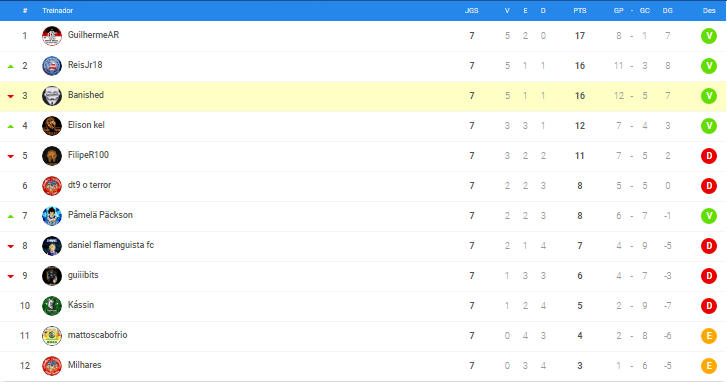Open GuilhermeAR's team crest avatar
Viewport: 727px width, 382px height.
[52, 36]
